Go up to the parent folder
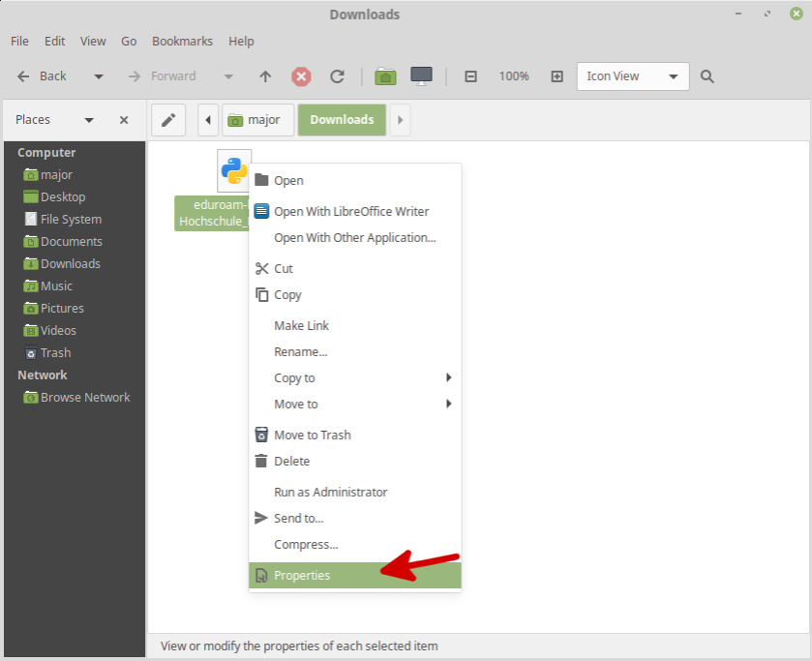 click(x=265, y=76)
